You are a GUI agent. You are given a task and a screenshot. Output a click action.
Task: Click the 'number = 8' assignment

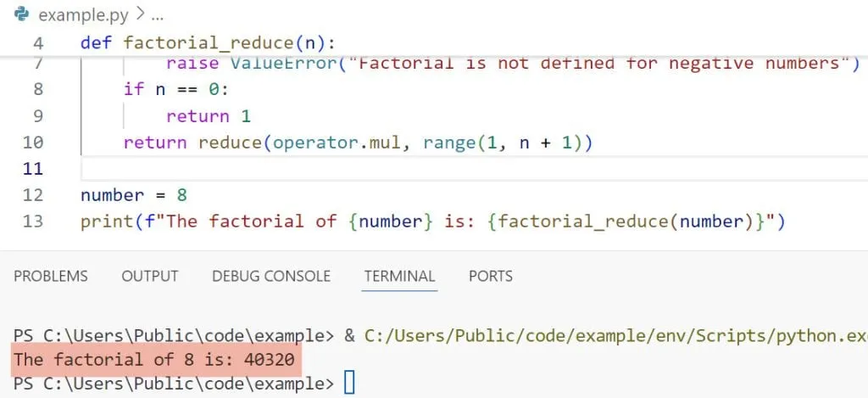point(133,195)
